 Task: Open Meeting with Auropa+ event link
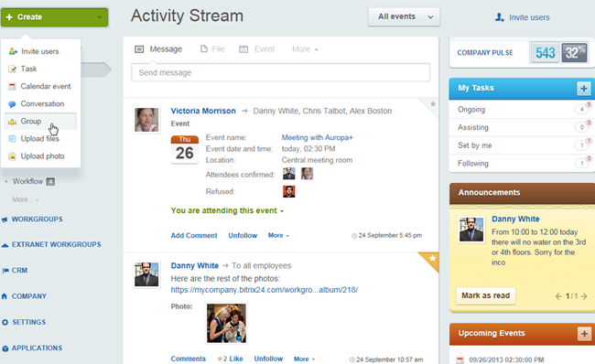point(317,137)
